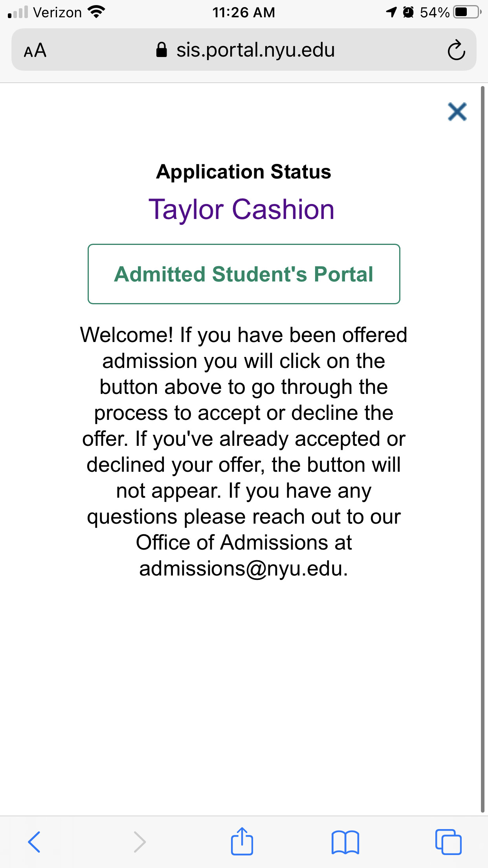Close the Application Status dialog

(457, 112)
